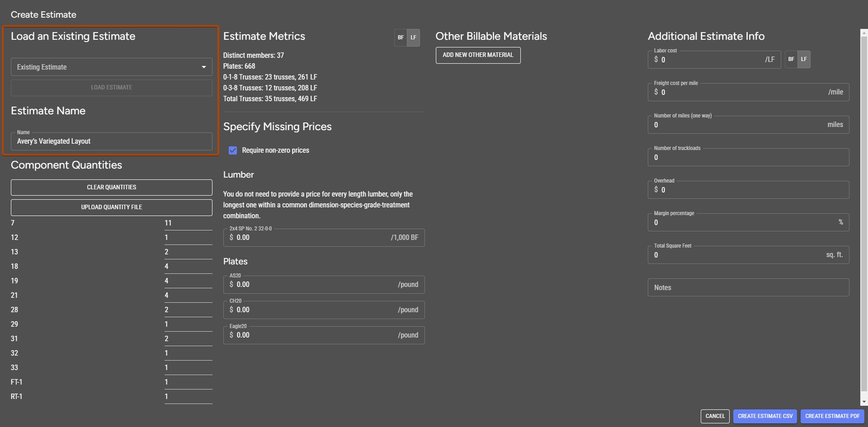Export via Create Estimate CSV button

tap(765, 416)
